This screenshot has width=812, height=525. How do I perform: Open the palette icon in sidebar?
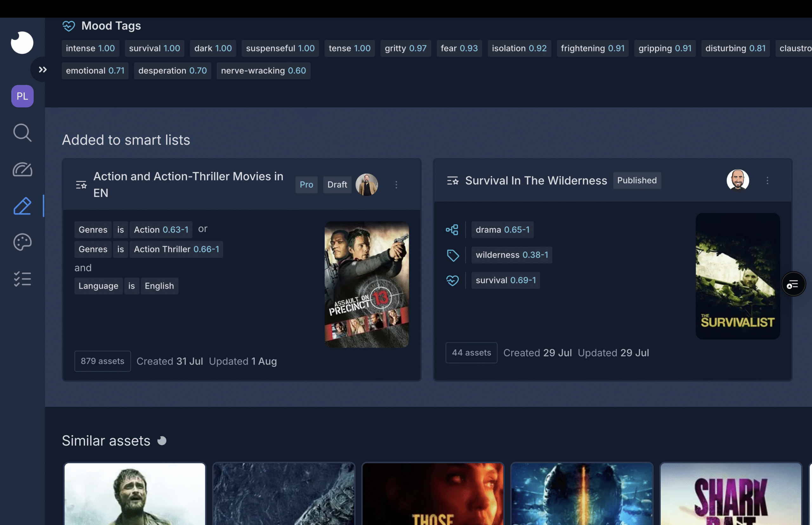pyautogui.click(x=23, y=242)
